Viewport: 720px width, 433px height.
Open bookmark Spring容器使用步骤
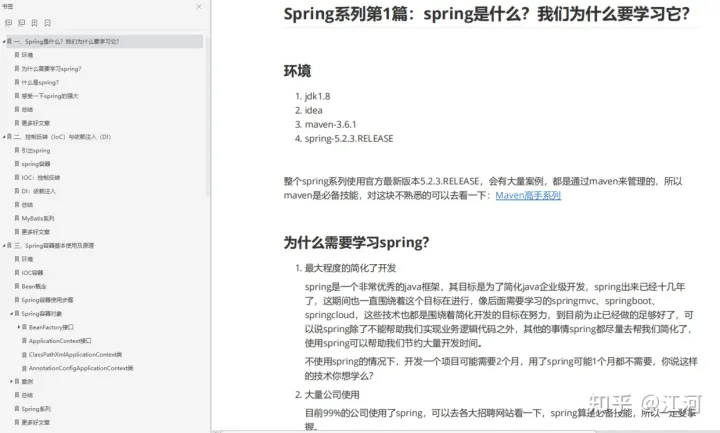pos(47,300)
